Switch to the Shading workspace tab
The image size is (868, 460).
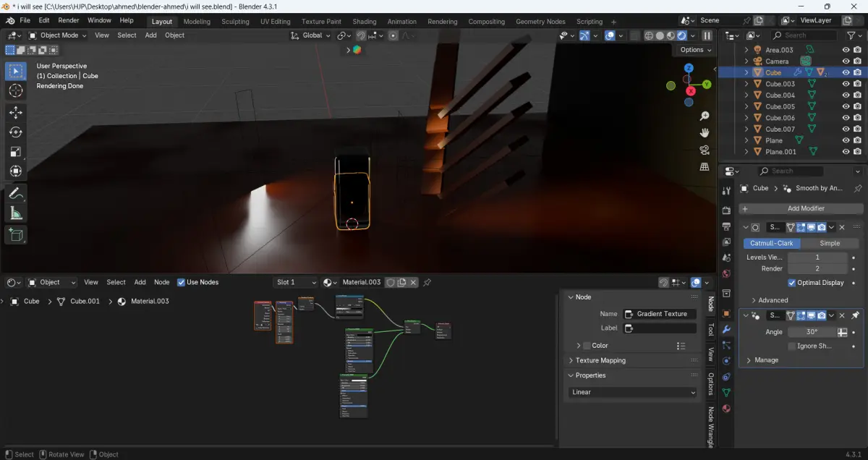[365, 22]
